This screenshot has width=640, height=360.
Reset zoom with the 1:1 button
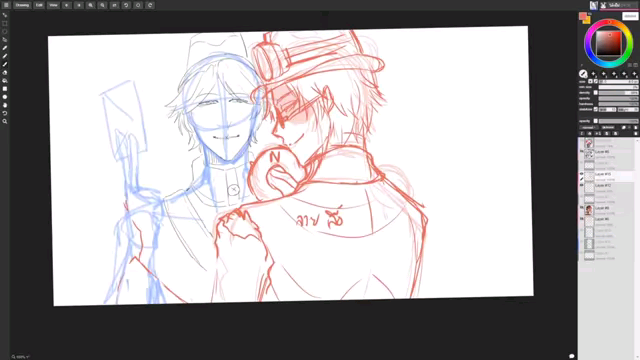click(x=114, y=5)
